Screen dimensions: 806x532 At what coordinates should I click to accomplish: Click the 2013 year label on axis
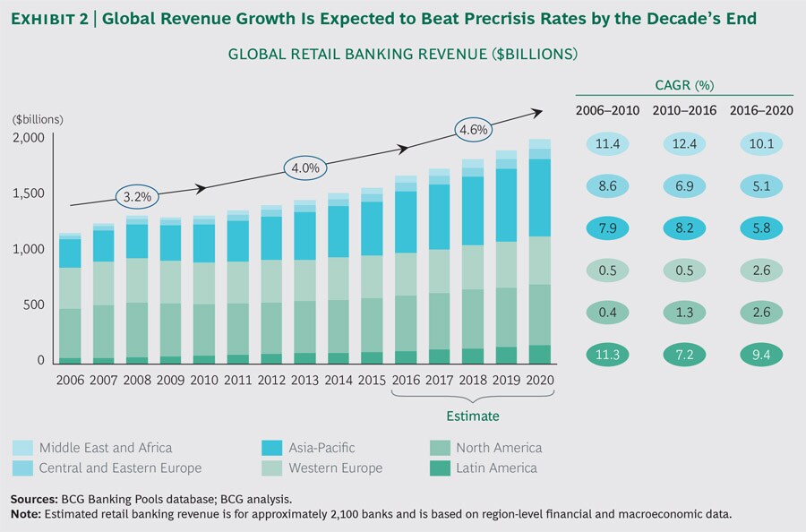click(304, 380)
